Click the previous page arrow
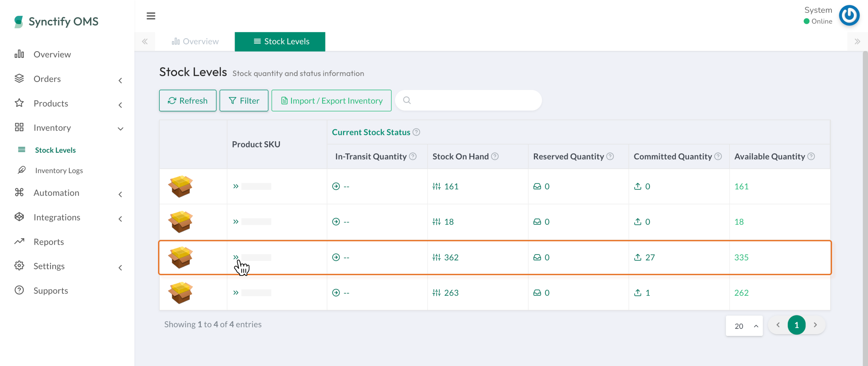 [778, 325]
